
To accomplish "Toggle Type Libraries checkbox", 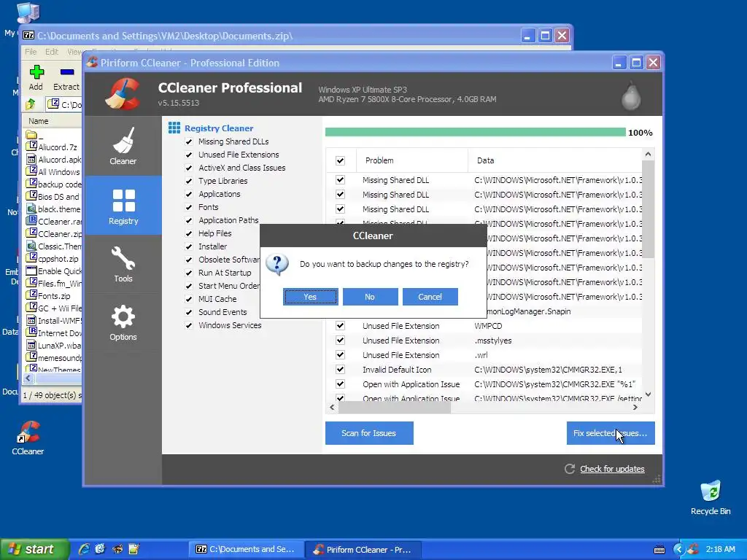I will point(189,181).
